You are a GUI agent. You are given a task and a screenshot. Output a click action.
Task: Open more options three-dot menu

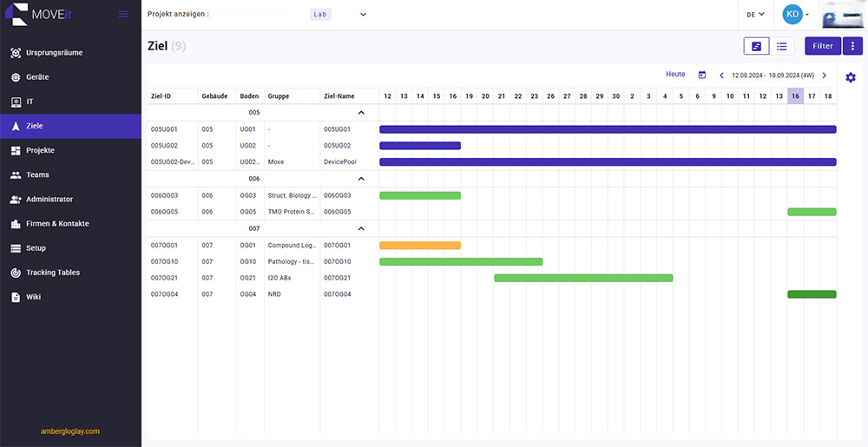click(852, 47)
